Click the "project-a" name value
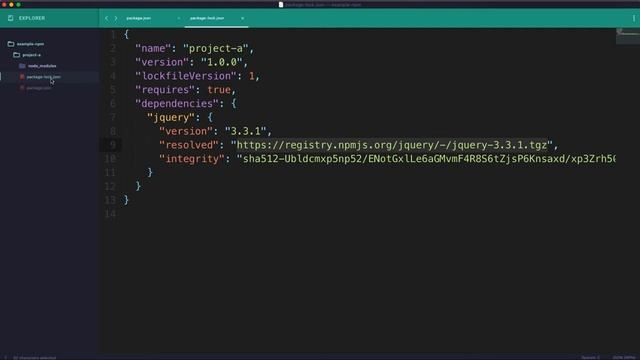This screenshot has height=360, width=640. coord(216,48)
